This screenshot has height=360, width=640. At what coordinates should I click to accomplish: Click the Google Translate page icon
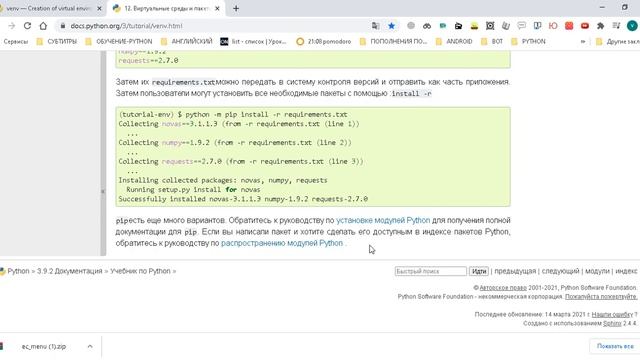(x=376, y=26)
